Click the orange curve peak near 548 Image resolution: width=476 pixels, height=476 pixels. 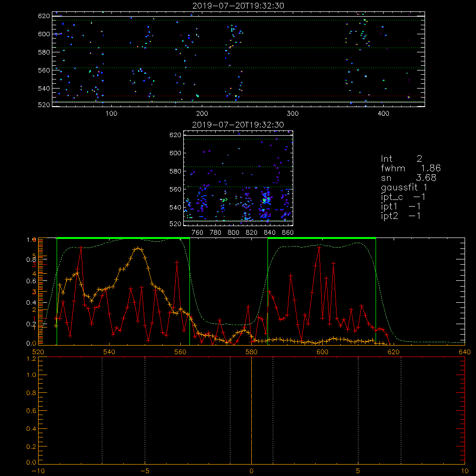[138, 248]
